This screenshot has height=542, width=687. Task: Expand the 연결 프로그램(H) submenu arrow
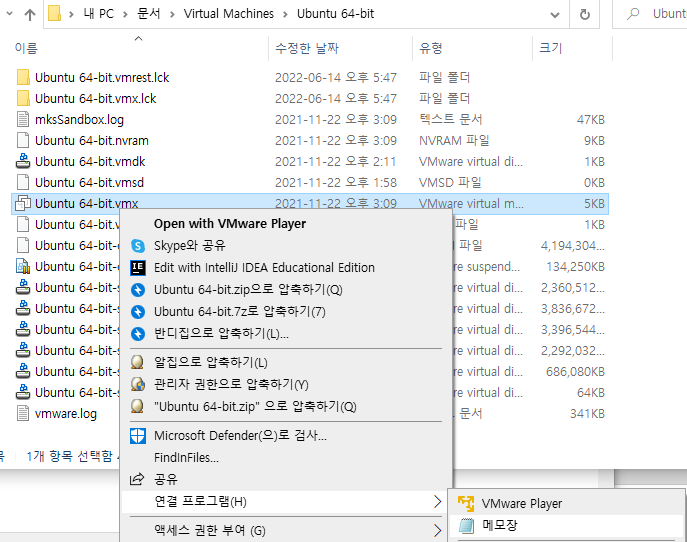437,502
